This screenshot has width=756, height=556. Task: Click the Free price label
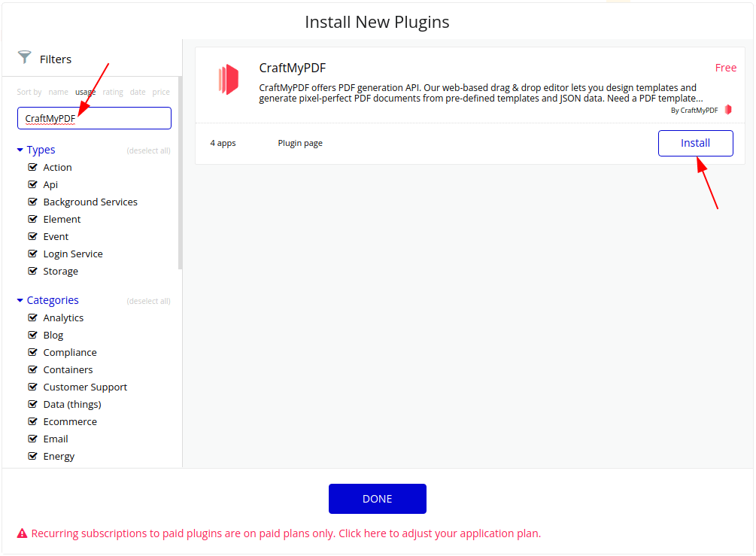tap(726, 68)
